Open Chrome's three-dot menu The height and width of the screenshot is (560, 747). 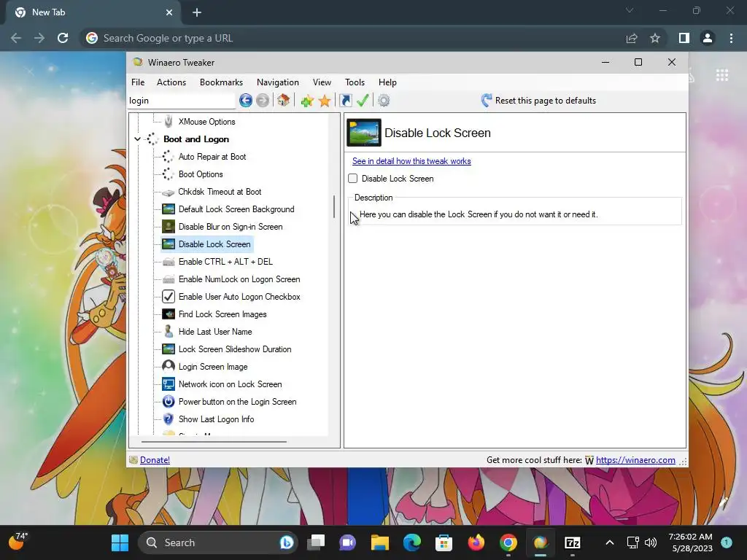click(731, 38)
